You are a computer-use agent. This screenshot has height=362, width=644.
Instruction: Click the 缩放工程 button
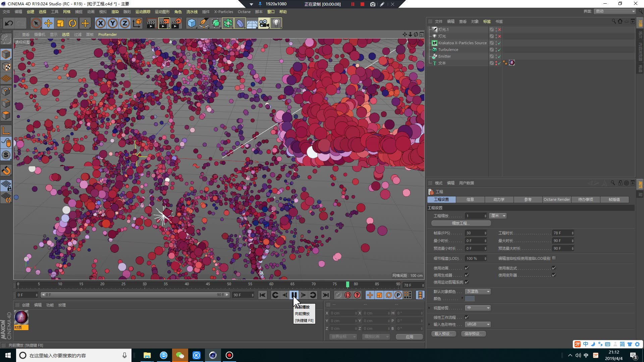click(x=461, y=223)
